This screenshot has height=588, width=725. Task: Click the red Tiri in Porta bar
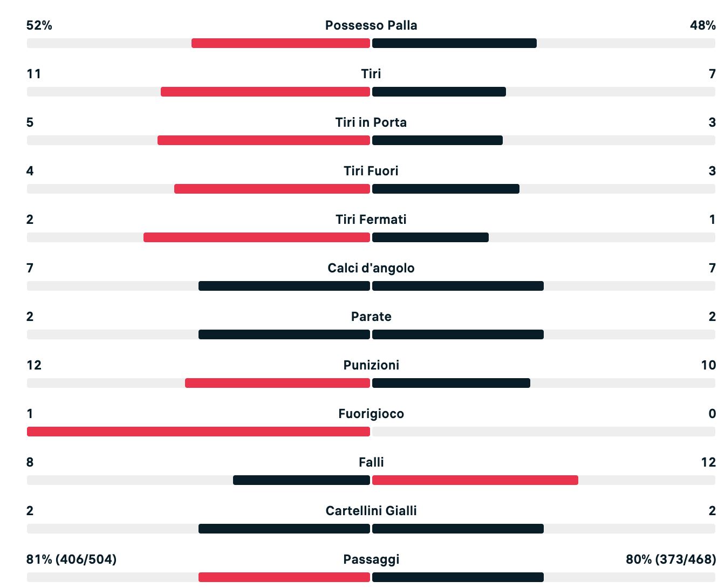[x=264, y=140]
